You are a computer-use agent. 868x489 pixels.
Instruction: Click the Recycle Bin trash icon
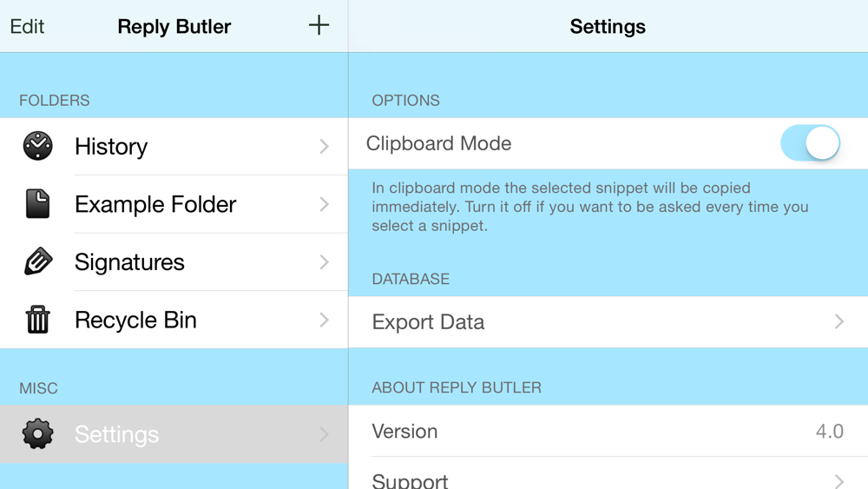[x=37, y=320]
